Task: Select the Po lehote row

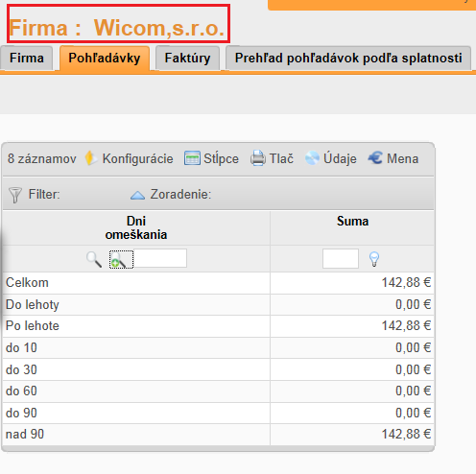Action: pos(219,326)
